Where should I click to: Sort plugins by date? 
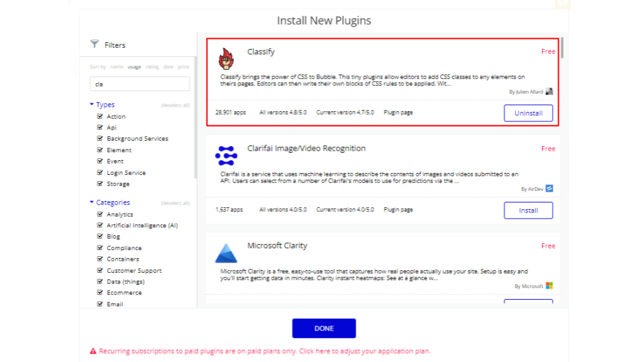[168, 66]
